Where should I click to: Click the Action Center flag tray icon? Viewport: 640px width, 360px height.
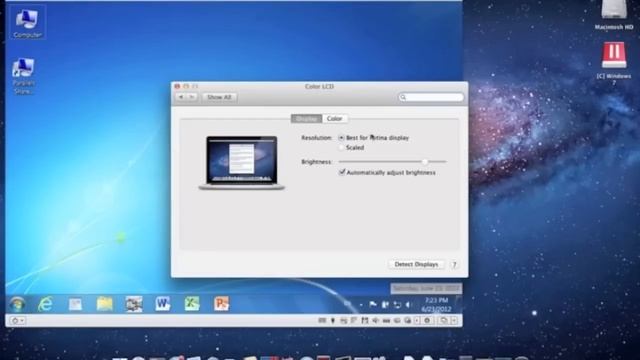(373, 304)
